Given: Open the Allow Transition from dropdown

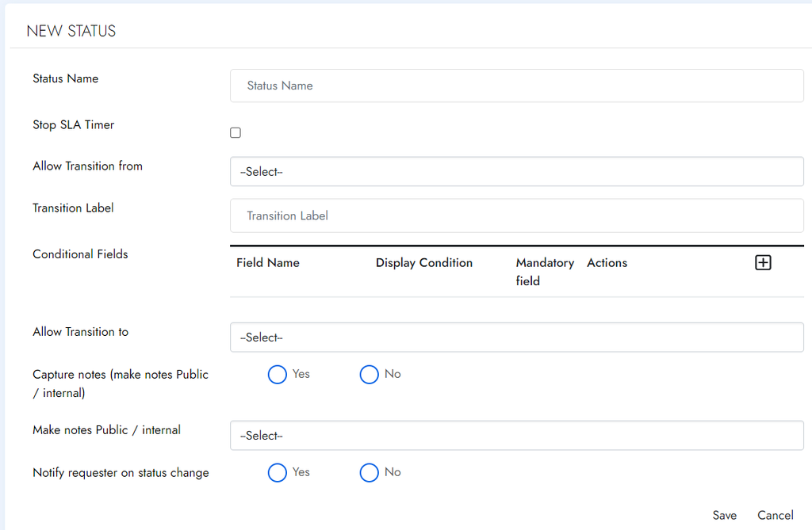Looking at the screenshot, I should tap(516, 172).
